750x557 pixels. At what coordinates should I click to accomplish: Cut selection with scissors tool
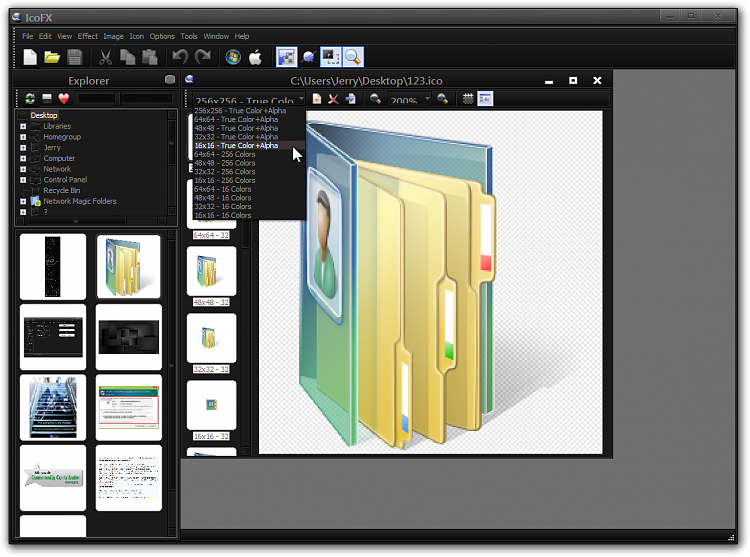pos(105,57)
